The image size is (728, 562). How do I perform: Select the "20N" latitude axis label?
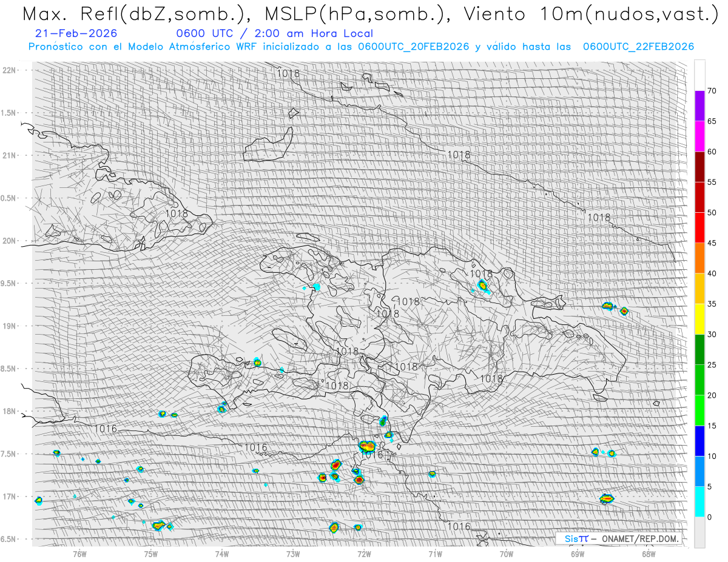[10, 241]
